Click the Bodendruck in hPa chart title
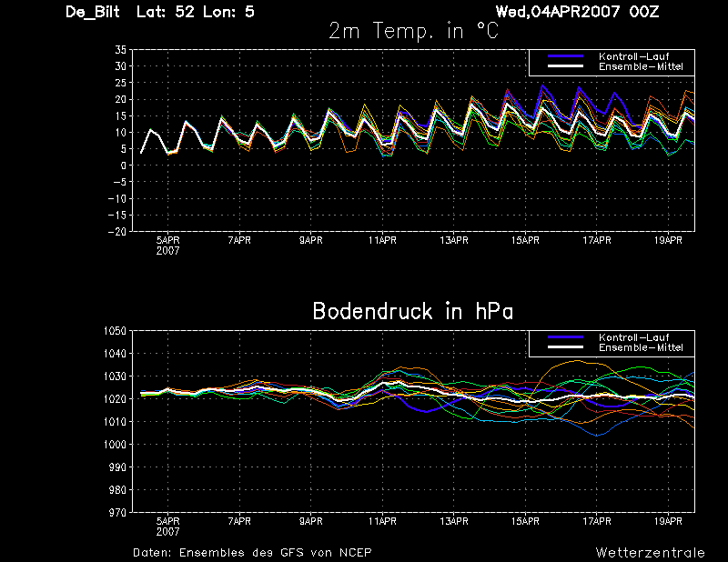728x562 pixels. [413, 311]
